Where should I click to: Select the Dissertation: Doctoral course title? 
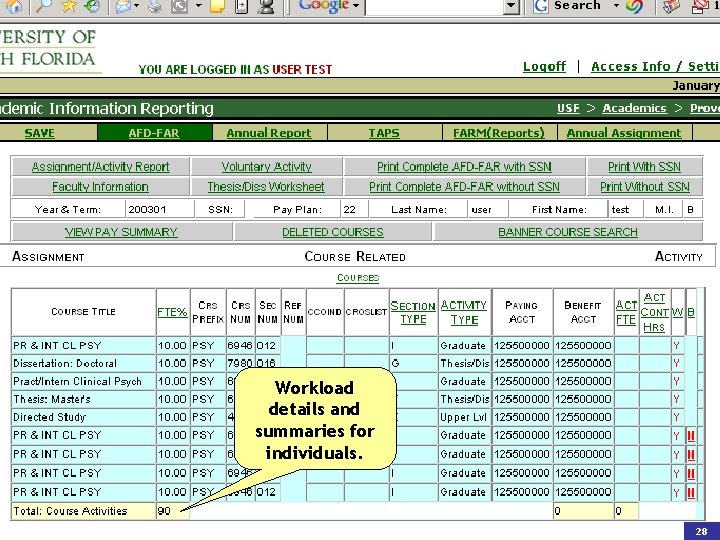point(84,363)
